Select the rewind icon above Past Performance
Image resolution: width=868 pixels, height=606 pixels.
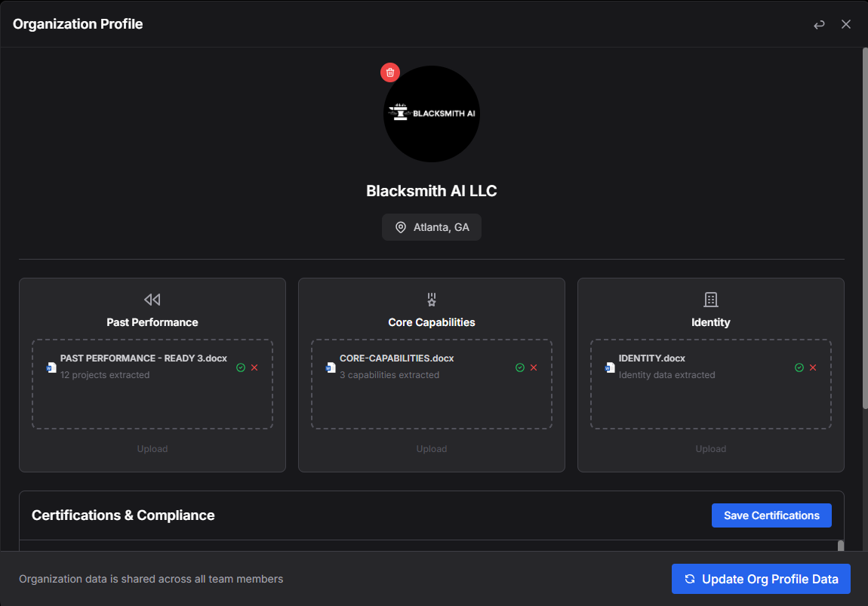click(x=152, y=299)
